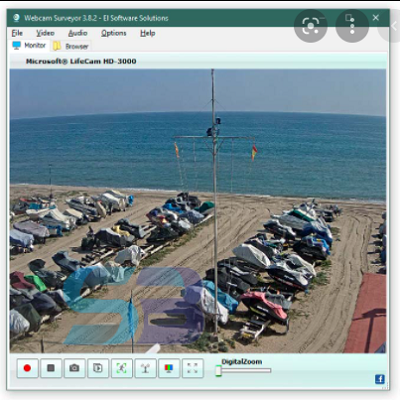This screenshot has height=400, width=400.
Task: Open the Audio menu
Action: (x=78, y=33)
